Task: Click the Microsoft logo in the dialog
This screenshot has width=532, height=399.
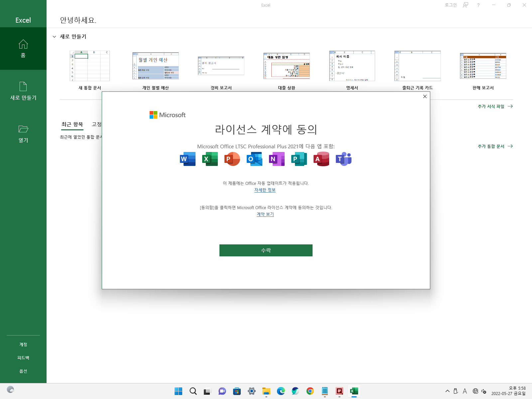Action: [168, 115]
